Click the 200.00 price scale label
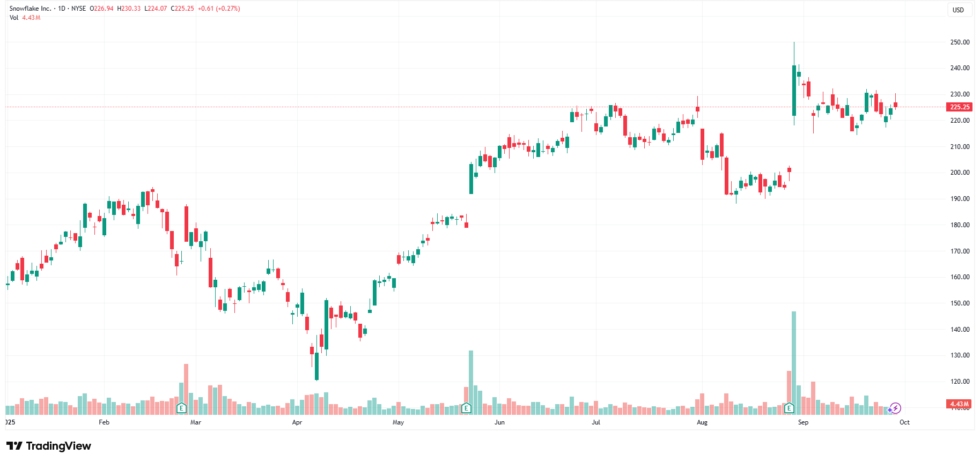 click(960, 173)
